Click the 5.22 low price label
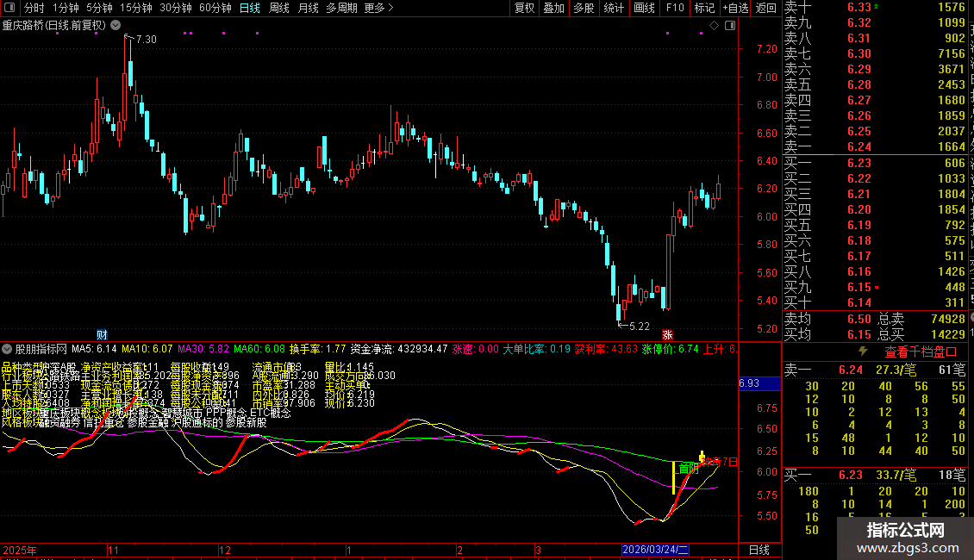Screen dimensions: 974x560 tap(640, 326)
